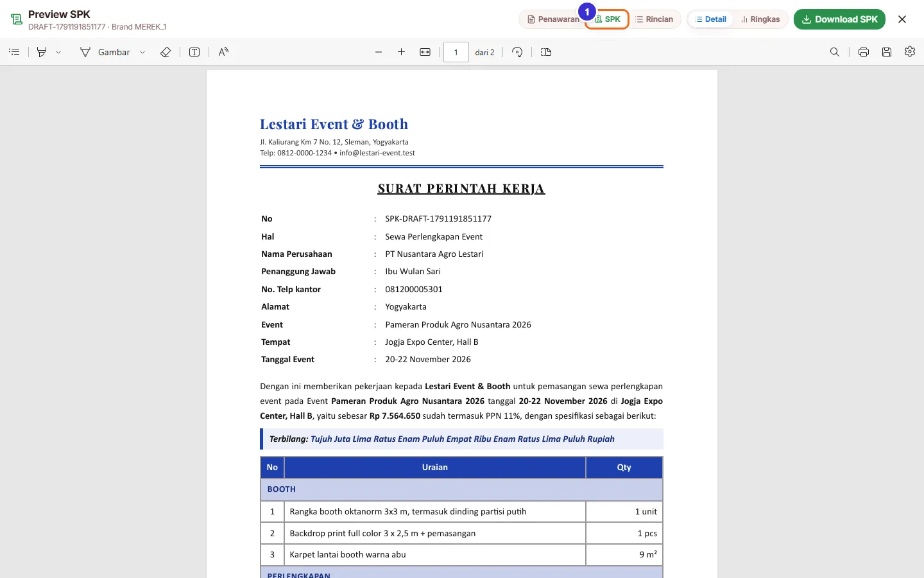Rotate the document page
Viewport: 924px width, 578px height.
click(x=517, y=52)
